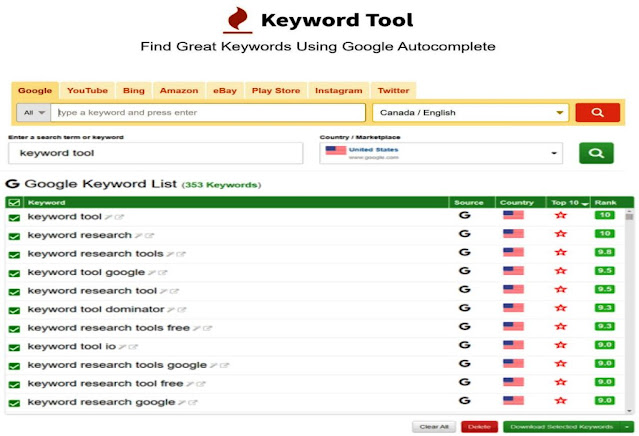Click Top 10 star for 'keyword research google'
The width and height of the screenshot is (639, 436).
561,401
